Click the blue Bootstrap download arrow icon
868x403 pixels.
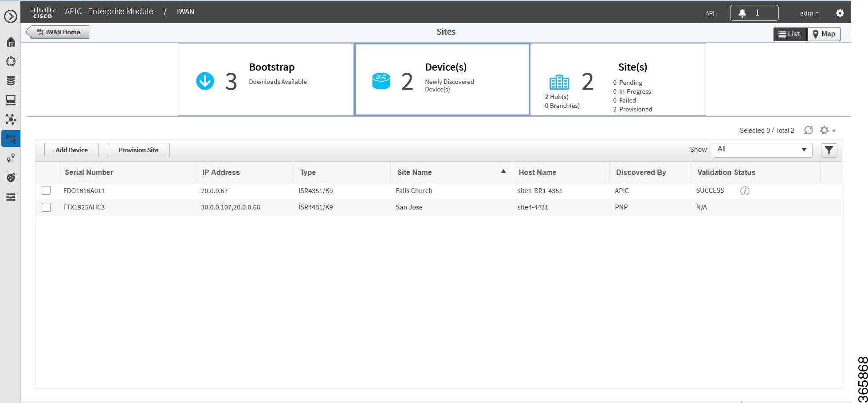[205, 81]
